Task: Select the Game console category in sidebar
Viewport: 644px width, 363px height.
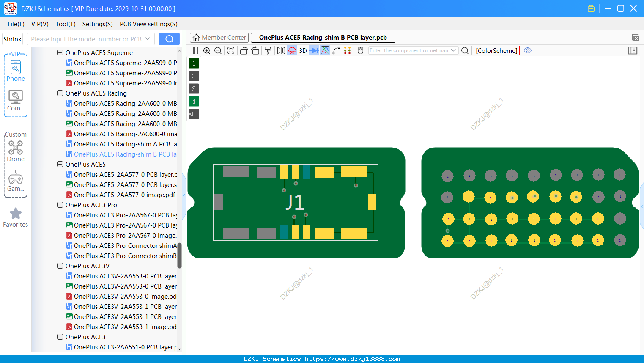Action: pyautogui.click(x=16, y=181)
